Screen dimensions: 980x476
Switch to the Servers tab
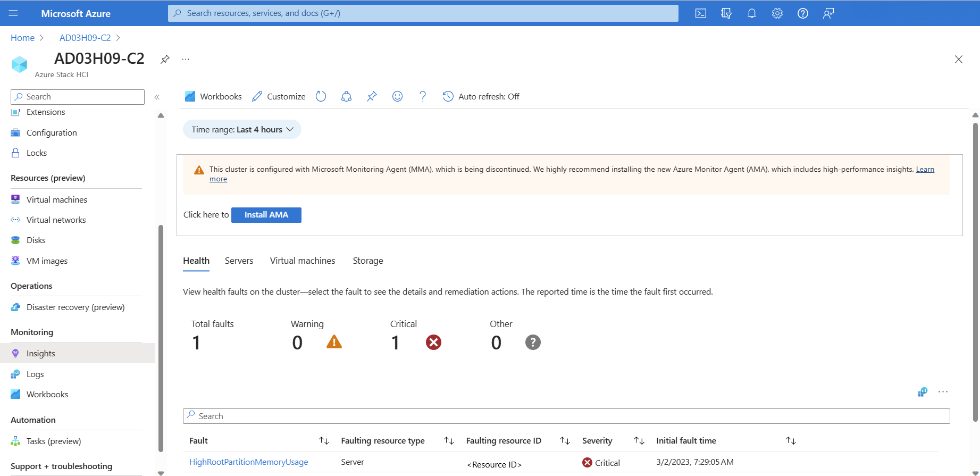239,261
